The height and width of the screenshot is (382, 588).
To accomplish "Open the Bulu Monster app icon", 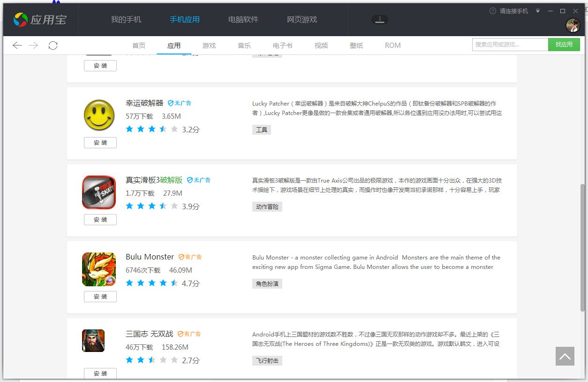I will pos(99,269).
